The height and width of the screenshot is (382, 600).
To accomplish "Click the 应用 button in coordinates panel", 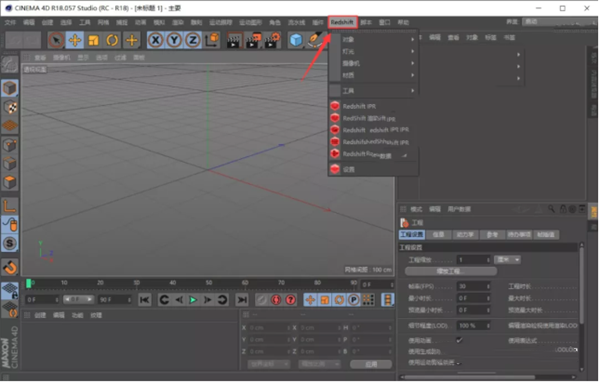I will [371, 364].
